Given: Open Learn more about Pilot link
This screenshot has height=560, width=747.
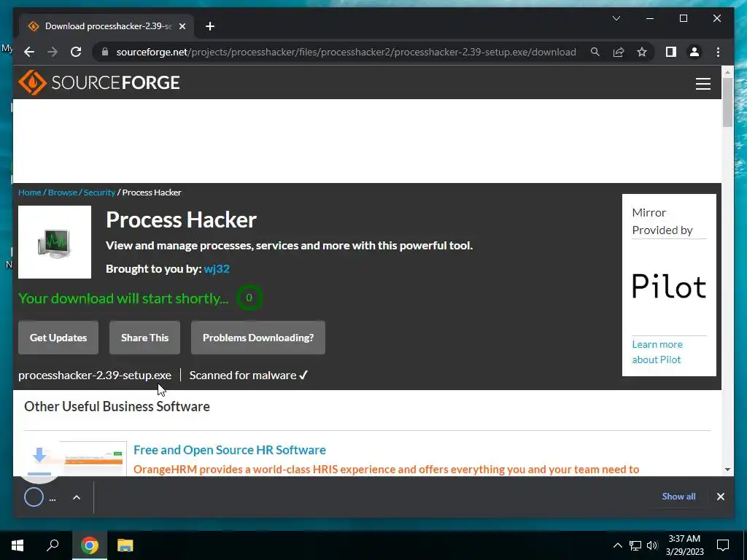Looking at the screenshot, I should coord(657,352).
